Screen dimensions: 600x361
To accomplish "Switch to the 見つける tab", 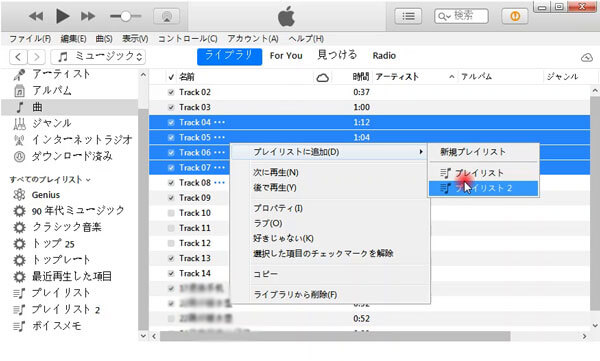I will tap(337, 55).
